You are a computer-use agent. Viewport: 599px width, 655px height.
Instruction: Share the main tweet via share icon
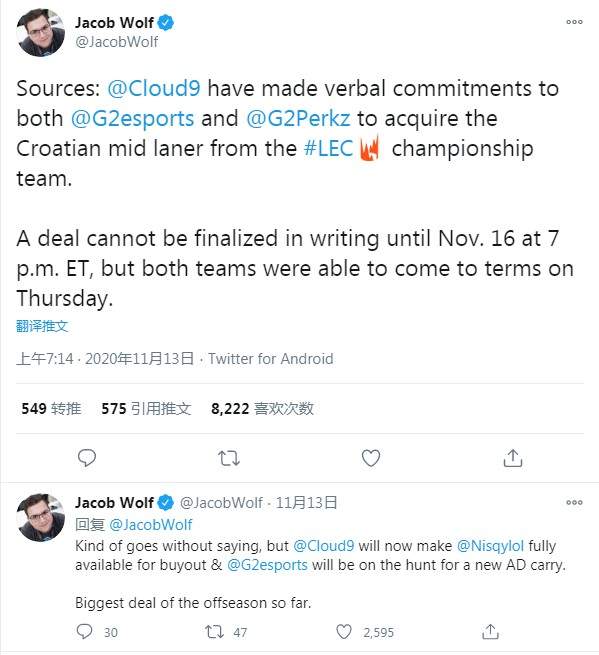pyautogui.click(x=513, y=458)
